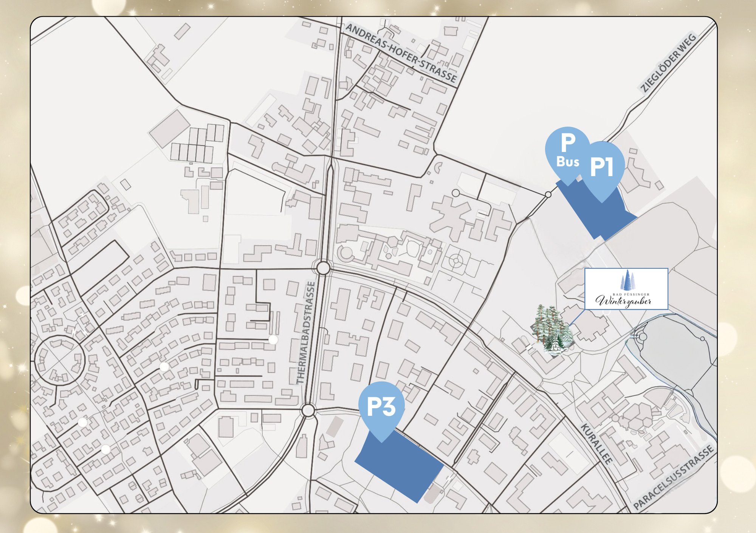
Task: Click the Zieglöderweg street label
Action: point(668,63)
